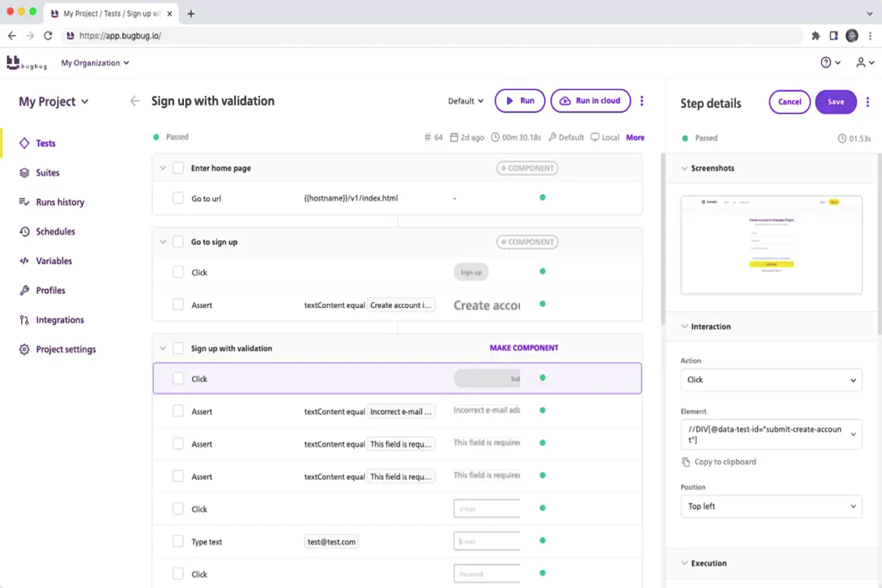
Task: Click the browser back arrow
Action: click(12, 36)
